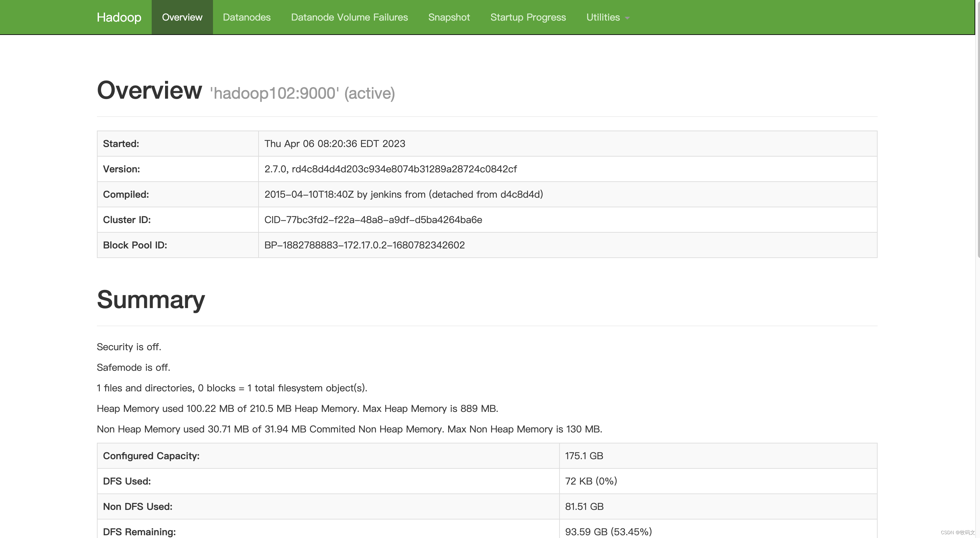Click the Non DFS Used 81.51 GB value
This screenshot has width=980, height=538.
[x=584, y=506]
